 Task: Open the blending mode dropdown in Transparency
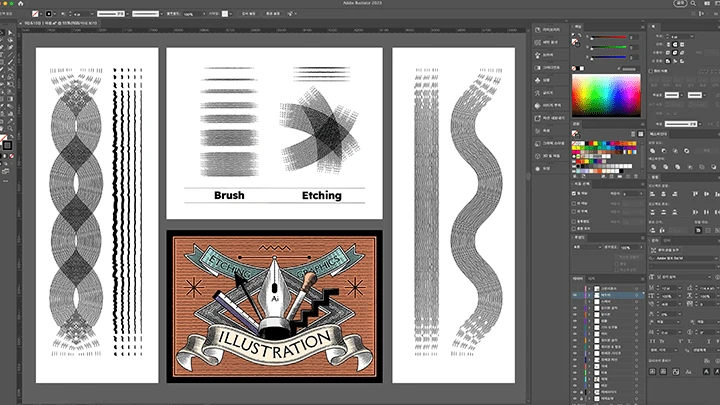(587, 247)
